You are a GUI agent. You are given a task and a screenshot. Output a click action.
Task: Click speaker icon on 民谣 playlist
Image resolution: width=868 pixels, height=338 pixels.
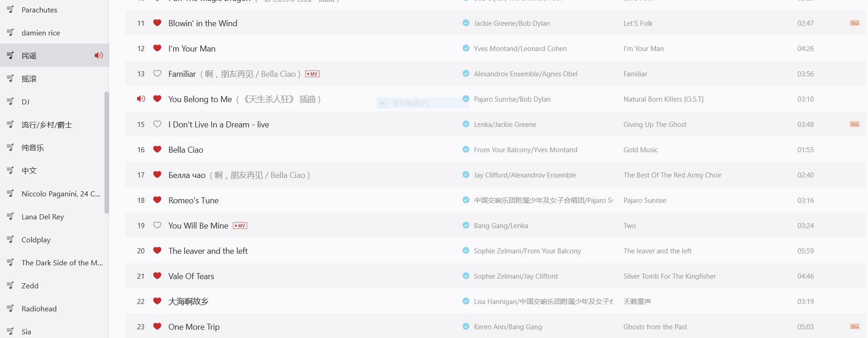[x=98, y=56]
